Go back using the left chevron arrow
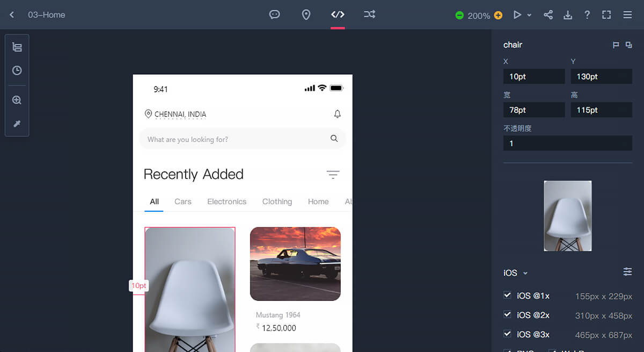 tap(12, 15)
